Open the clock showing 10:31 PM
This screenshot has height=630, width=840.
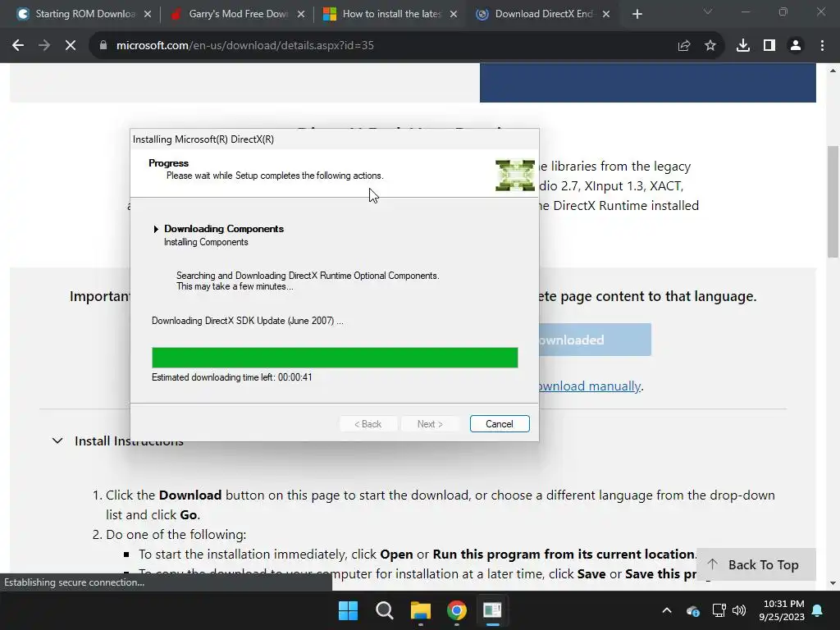(782, 610)
